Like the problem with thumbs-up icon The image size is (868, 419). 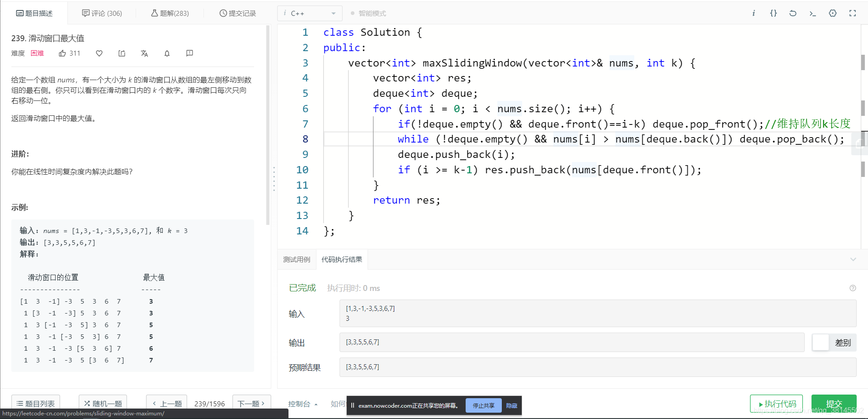click(x=62, y=53)
